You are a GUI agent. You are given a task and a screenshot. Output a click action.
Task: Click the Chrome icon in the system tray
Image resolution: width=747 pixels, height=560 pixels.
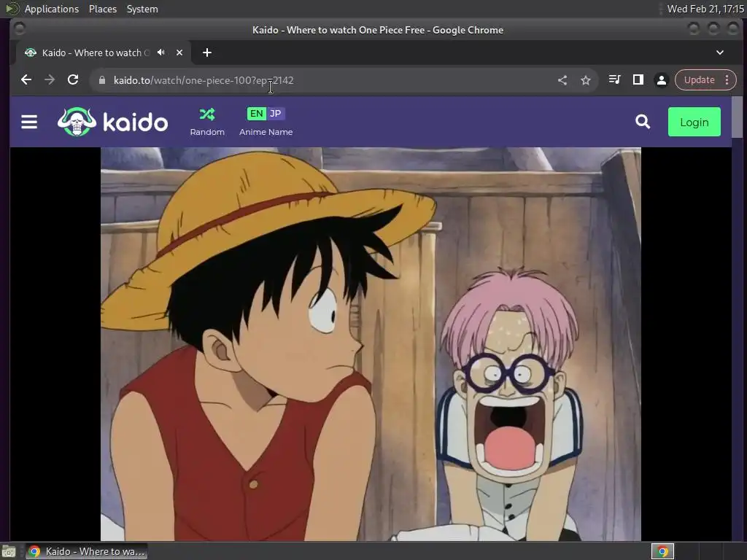(x=662, y=551)
